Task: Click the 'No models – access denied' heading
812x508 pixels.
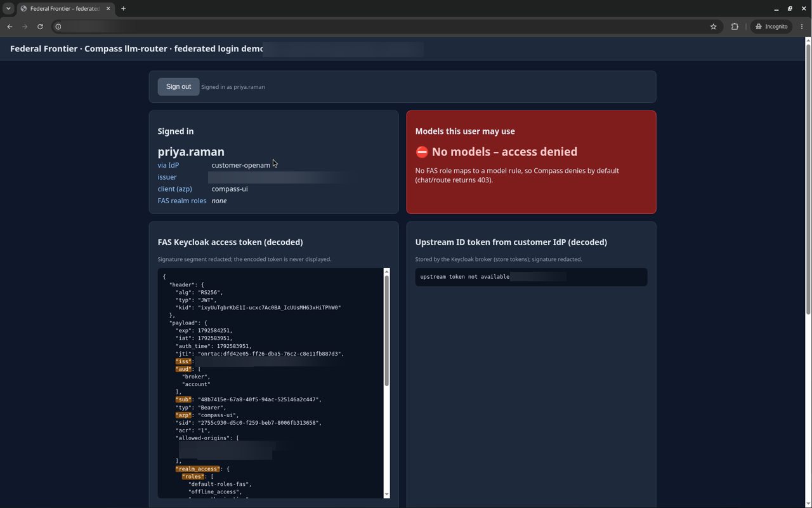Action: tap(504, 152)
